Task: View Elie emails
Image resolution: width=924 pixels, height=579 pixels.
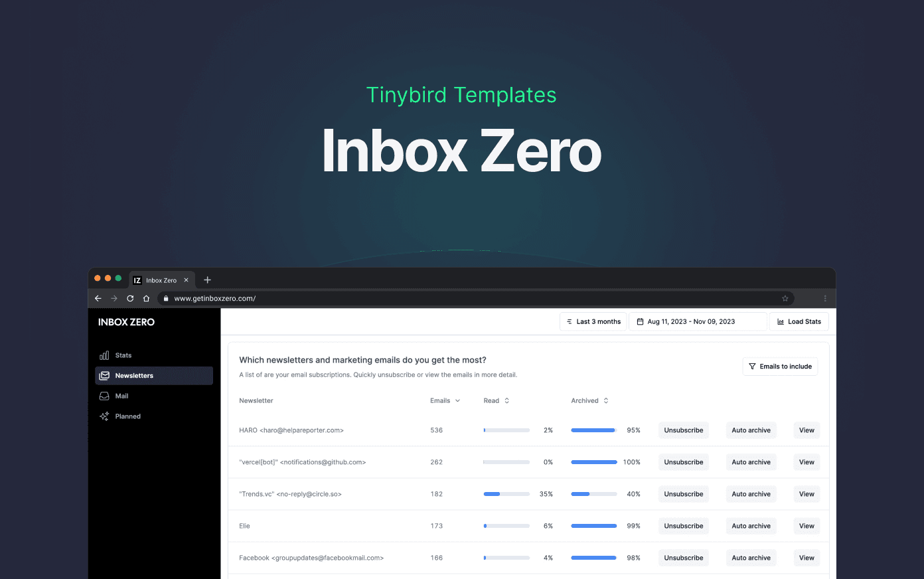Action: tap(807, 526)
